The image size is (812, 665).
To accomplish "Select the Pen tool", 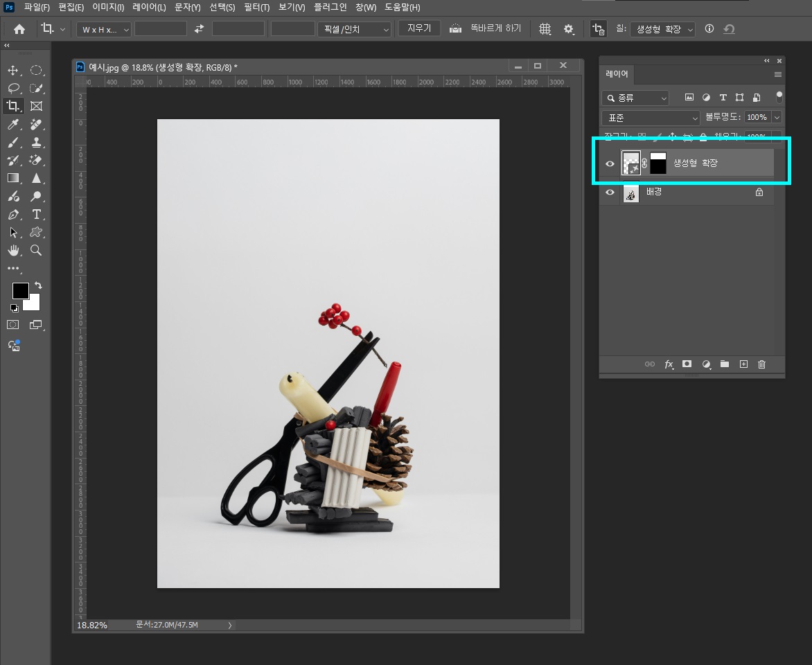I will click(x=13, y=215).
